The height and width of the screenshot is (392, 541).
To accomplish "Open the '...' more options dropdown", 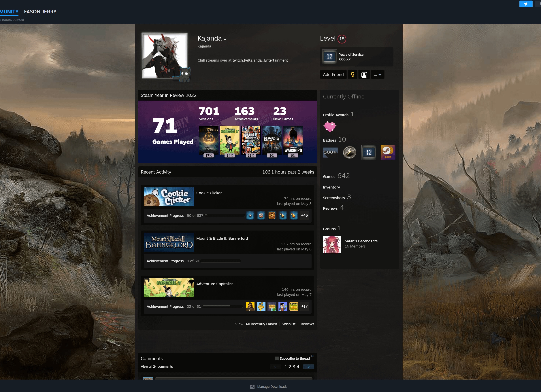I will tap(378, 75).
